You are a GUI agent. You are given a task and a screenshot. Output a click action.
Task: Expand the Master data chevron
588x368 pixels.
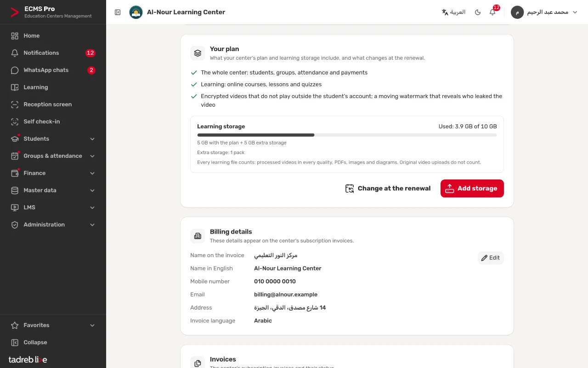click(x=92, y=190)
